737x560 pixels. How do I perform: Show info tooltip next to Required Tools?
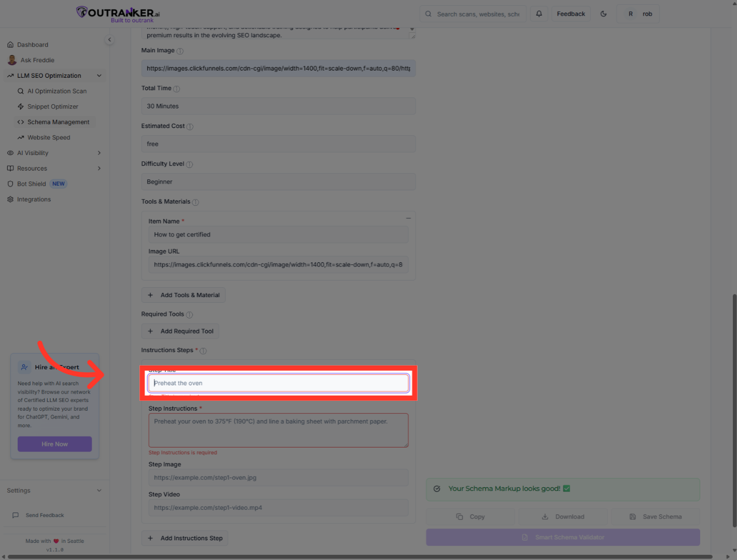189,315
